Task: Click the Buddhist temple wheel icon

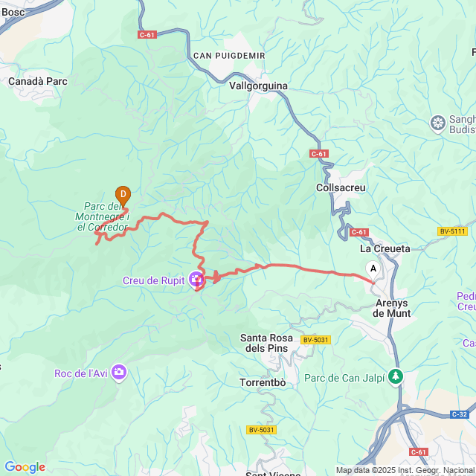Action: 438,123
